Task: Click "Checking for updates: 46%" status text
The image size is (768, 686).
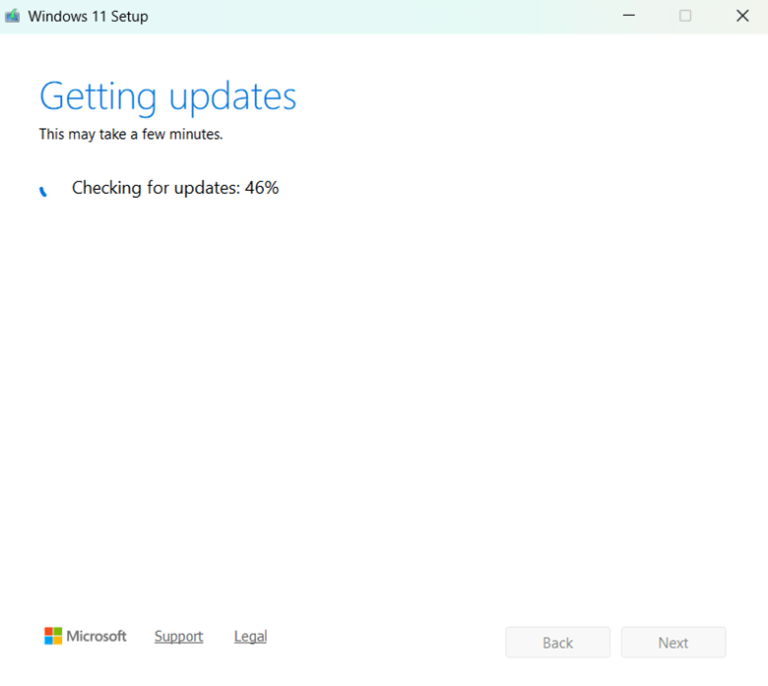Action: [175, 188]
